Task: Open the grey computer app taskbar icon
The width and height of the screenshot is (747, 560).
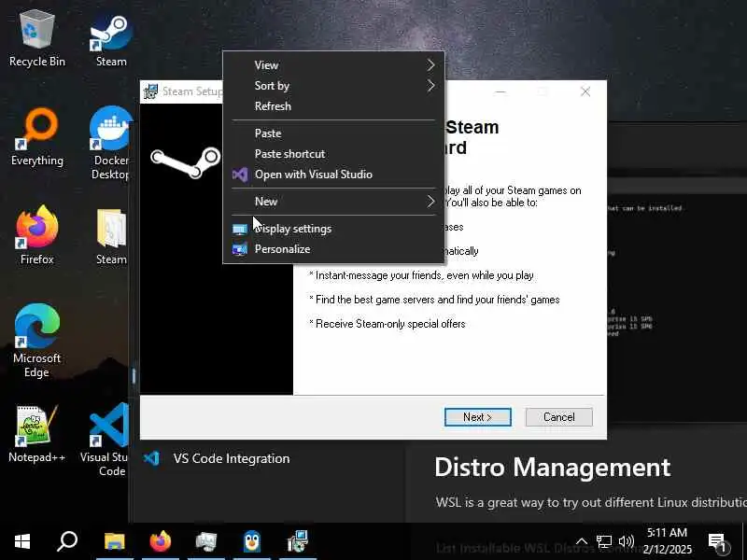Action: [206, 541]
